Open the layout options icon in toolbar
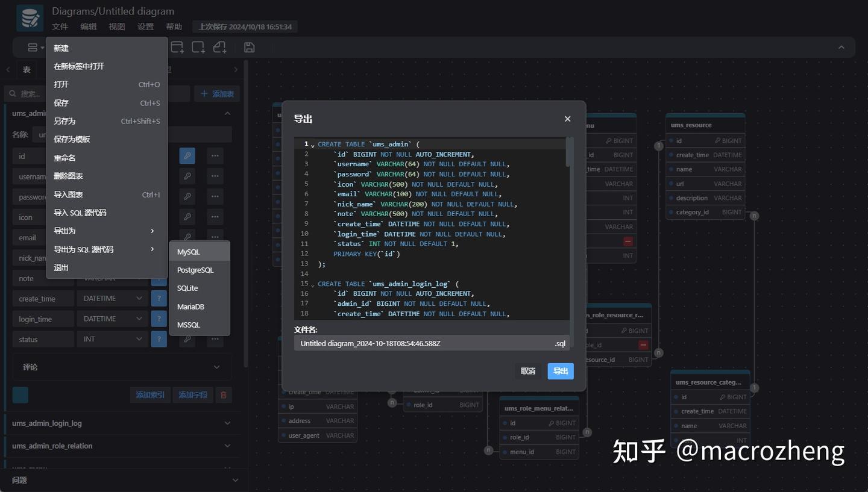868x492 pixels. coord(36,47)
